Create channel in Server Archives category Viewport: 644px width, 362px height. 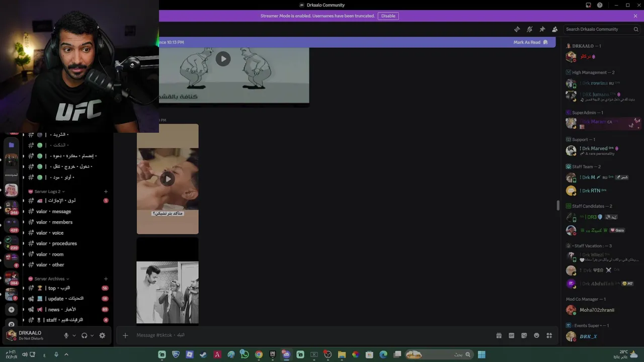(106, 279)
